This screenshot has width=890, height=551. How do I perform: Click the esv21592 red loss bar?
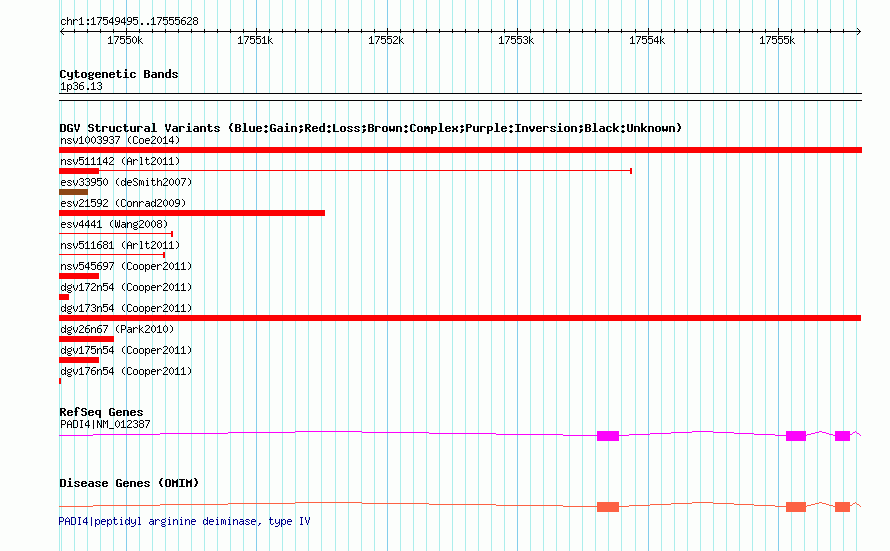[x=192, y=213]
